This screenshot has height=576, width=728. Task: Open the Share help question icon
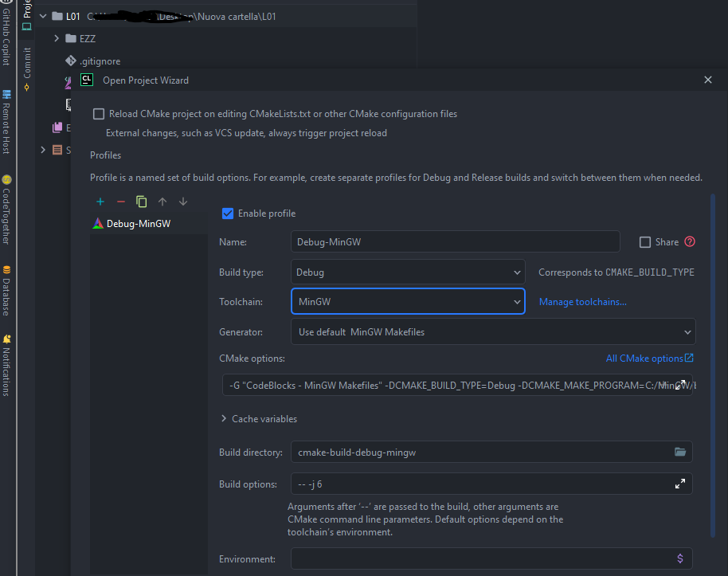click(x=690, y=241)
